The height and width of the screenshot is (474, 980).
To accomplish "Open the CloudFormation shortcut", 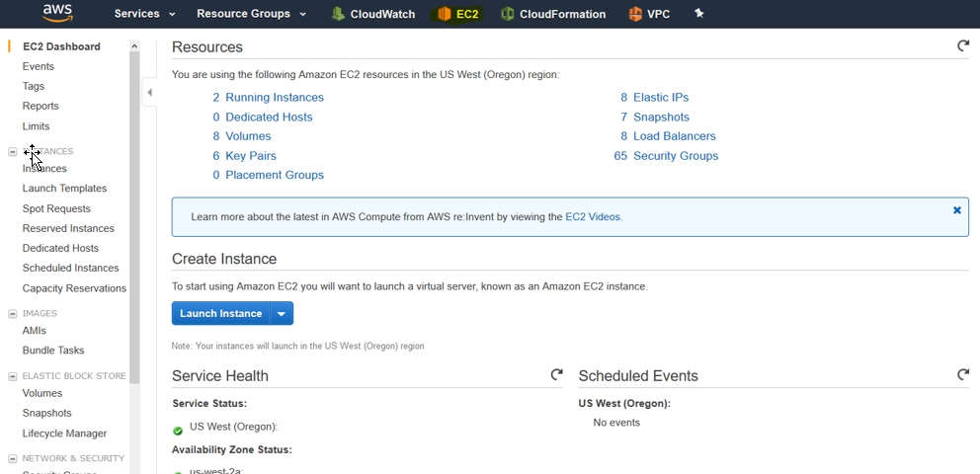I will coord(553,14).
